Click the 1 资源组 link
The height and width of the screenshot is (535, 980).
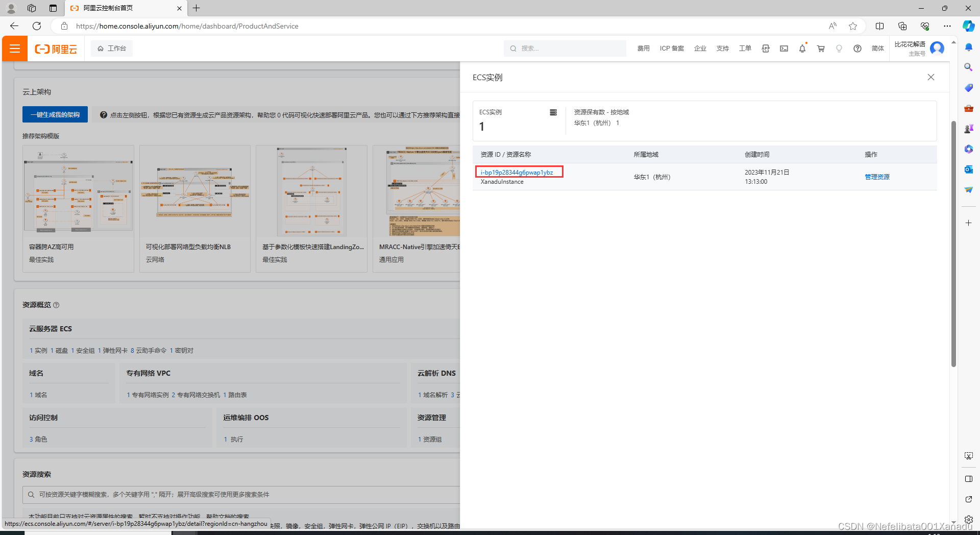[430, 440]
